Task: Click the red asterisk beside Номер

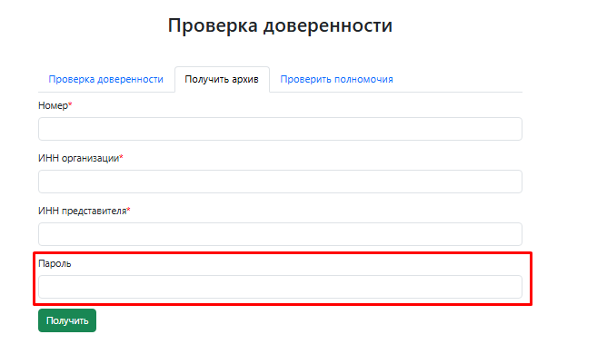Action: click(x=70, y=105)
